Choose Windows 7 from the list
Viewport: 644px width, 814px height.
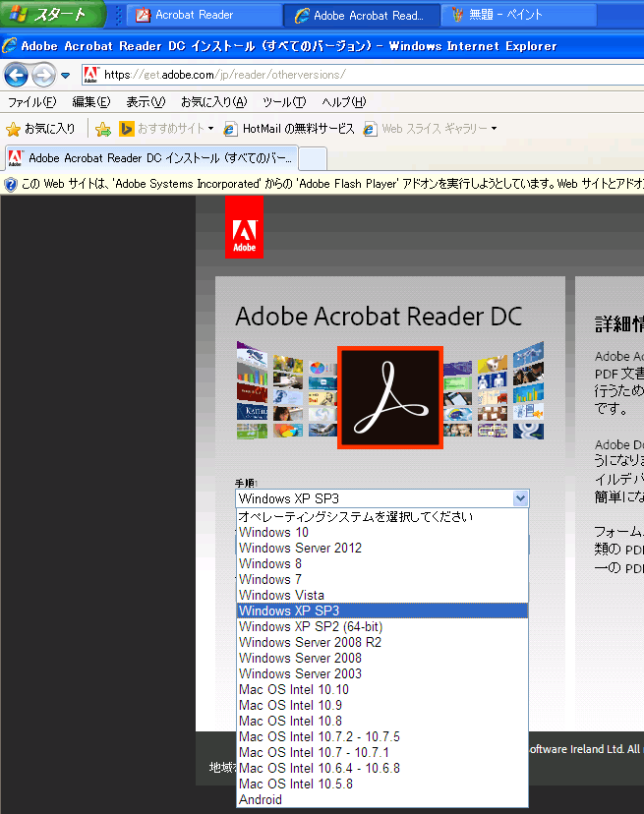coord(382,579)
